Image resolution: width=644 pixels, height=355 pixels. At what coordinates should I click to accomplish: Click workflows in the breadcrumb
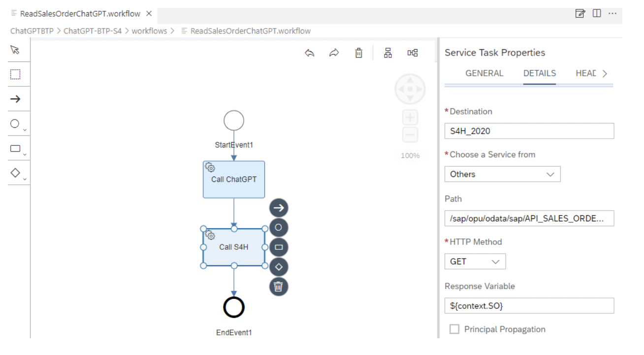149,31
